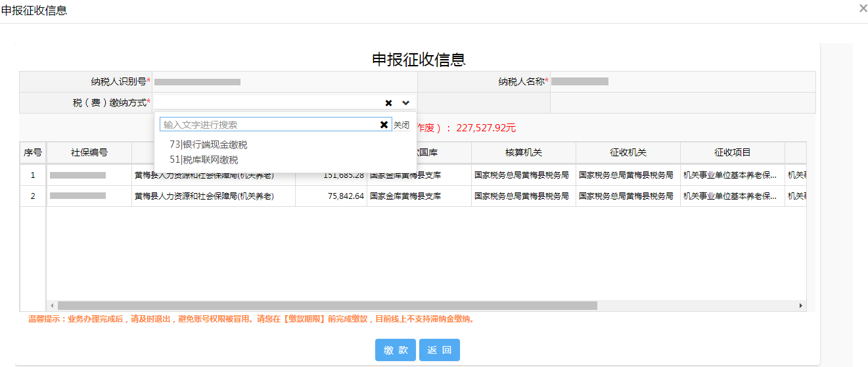This screenshot has height=367, width=868.
Task: Clear the dropdown search box text
Action: [384, 125]
